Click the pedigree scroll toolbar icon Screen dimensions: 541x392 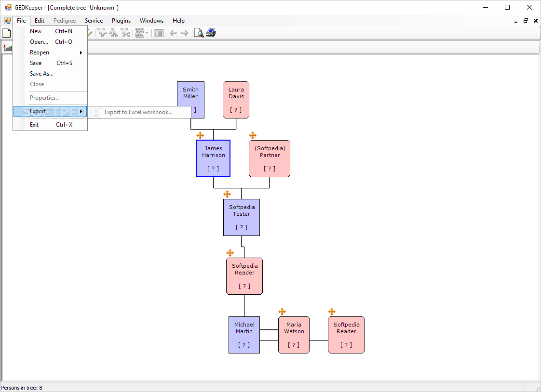click(140, 33)
